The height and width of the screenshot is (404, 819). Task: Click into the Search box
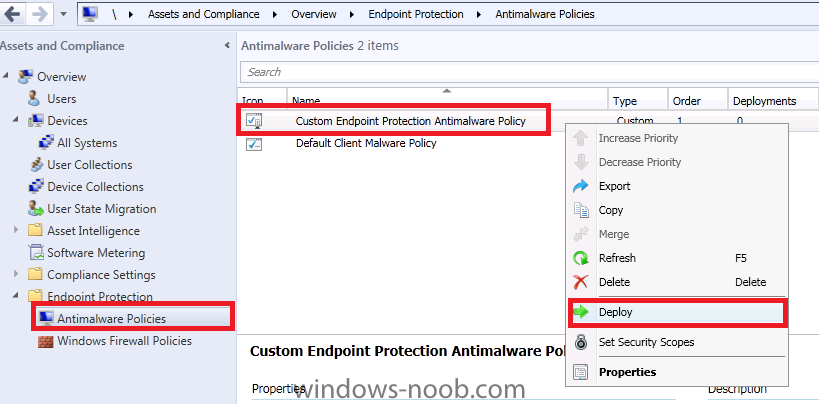pos(529,72)
